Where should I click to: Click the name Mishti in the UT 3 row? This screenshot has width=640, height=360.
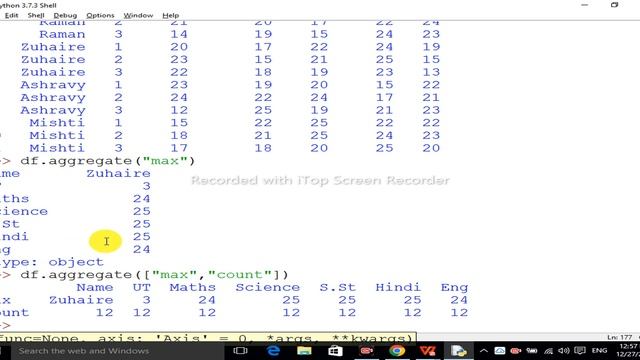[57, 148]
